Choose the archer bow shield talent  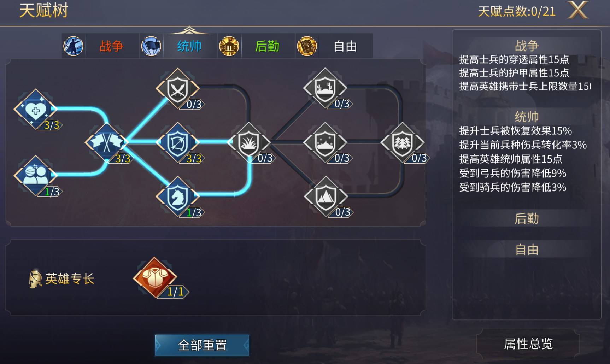[x=178, y=142]
